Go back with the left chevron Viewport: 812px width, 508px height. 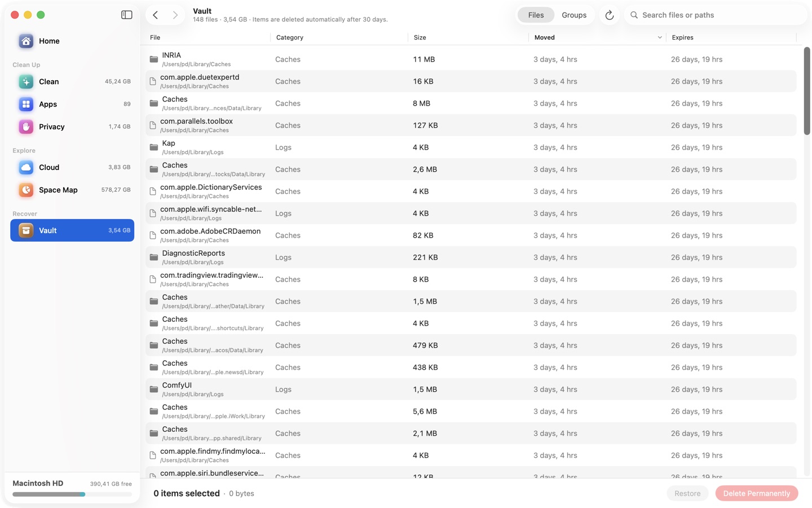tap(156, 15)
